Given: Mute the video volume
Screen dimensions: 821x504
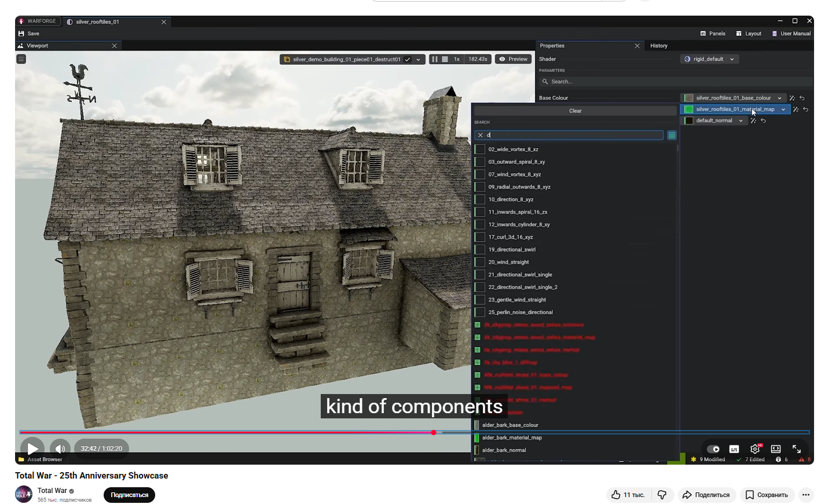Looking at the screenshot, I should (x=60, y=449).
